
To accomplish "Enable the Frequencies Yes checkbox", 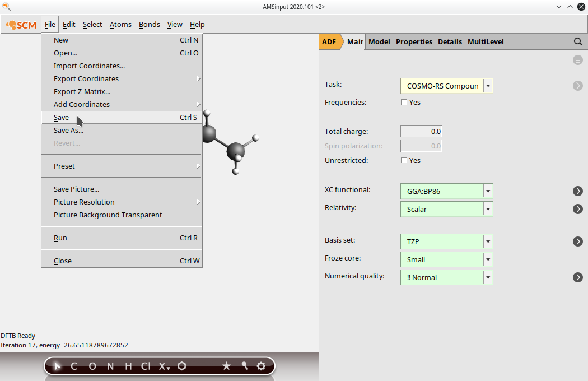I will [x=404, y=103].
